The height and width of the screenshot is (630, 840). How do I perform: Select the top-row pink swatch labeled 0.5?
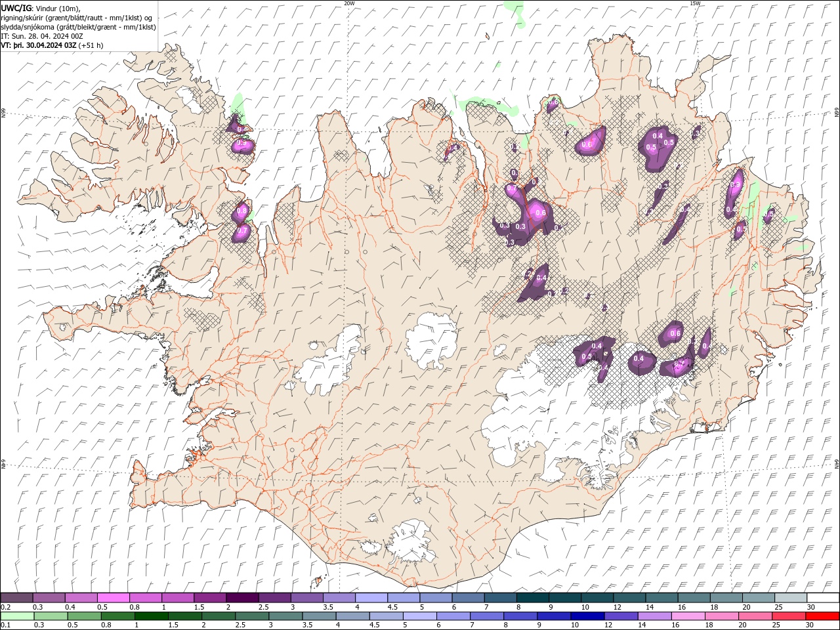114,598
